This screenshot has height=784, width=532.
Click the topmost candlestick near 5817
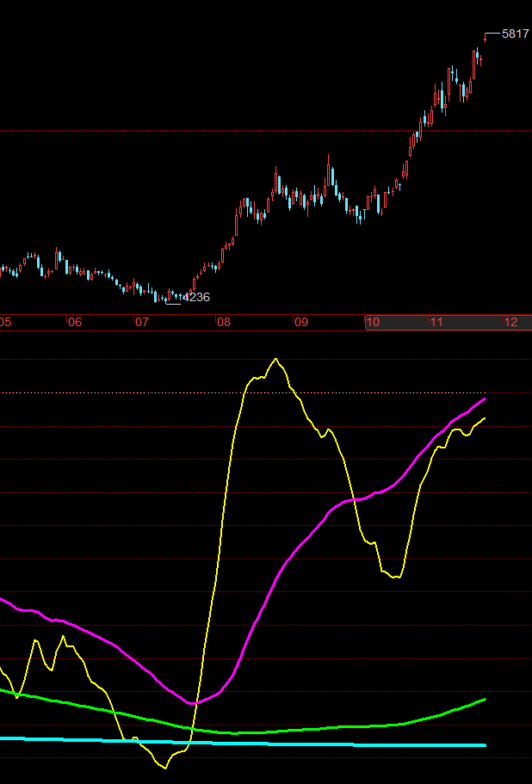coord(485,38)
